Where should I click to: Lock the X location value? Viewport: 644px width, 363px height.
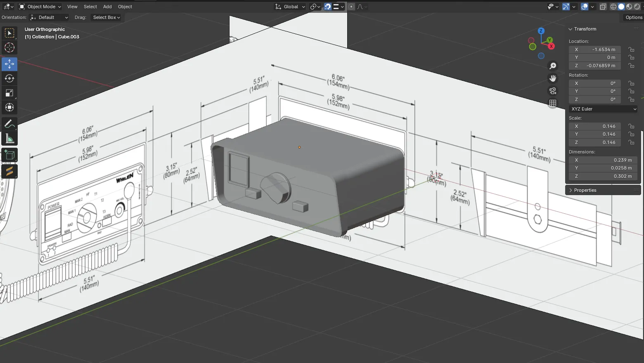[x=631, y=49]
